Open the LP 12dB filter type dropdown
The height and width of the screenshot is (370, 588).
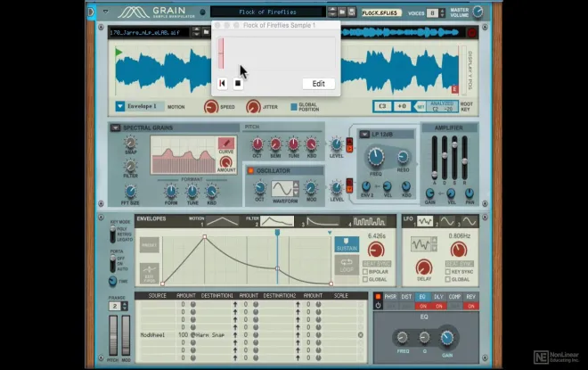364,135
